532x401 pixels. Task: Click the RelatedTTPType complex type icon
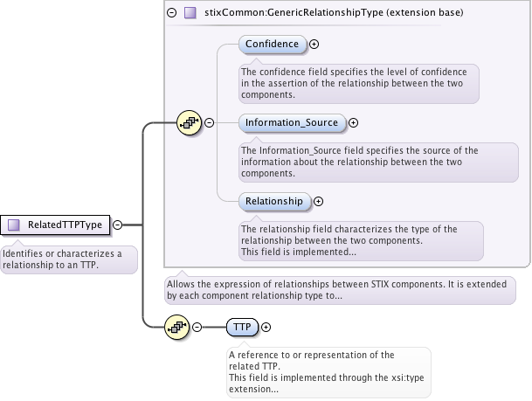(x=14, y=225)
